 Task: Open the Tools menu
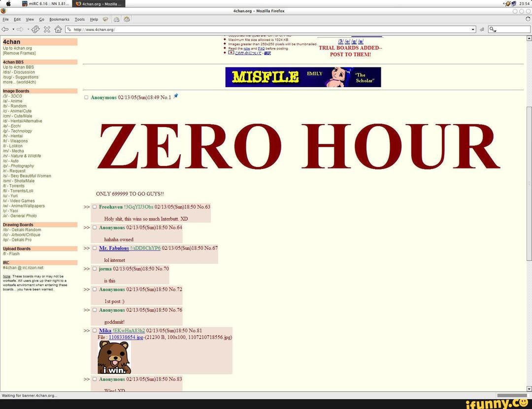click(79, 19)
